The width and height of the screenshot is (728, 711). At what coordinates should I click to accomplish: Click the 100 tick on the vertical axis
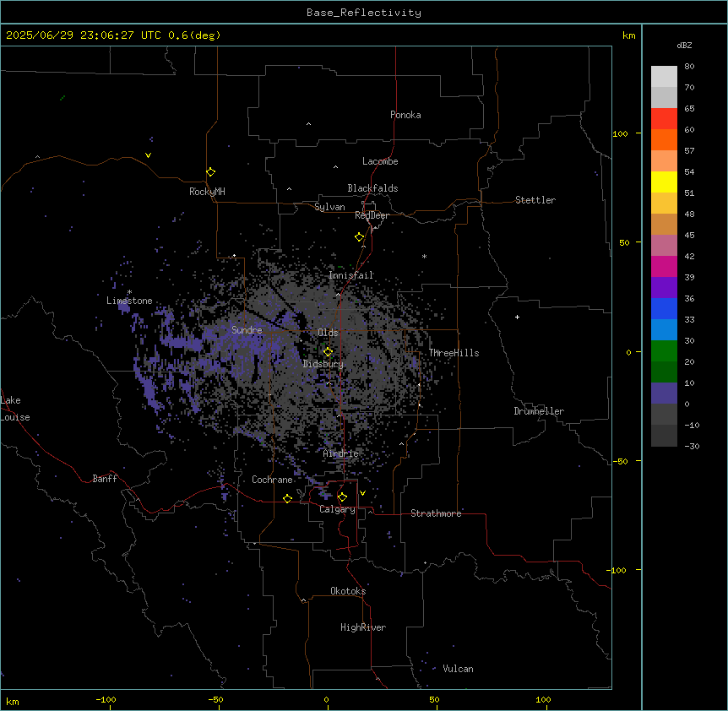click(x=620, y=133)
